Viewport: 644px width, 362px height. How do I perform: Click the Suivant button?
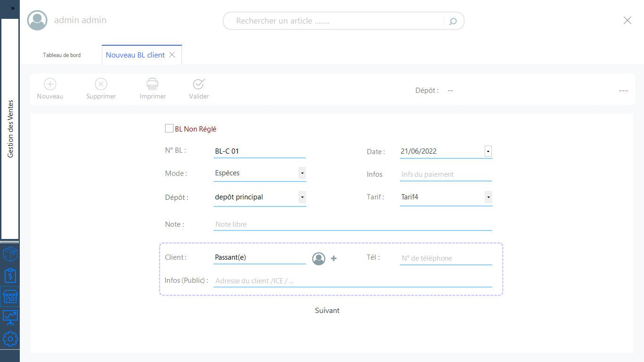pos(327,311)
